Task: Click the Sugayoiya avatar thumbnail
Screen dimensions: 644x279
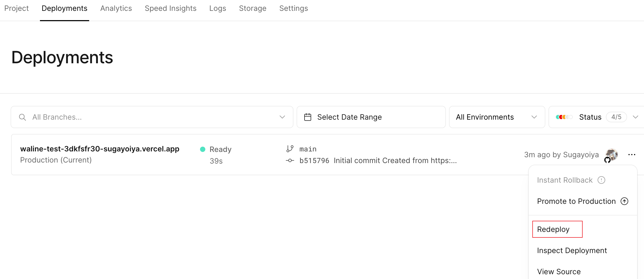Action: tap(612, 154)
